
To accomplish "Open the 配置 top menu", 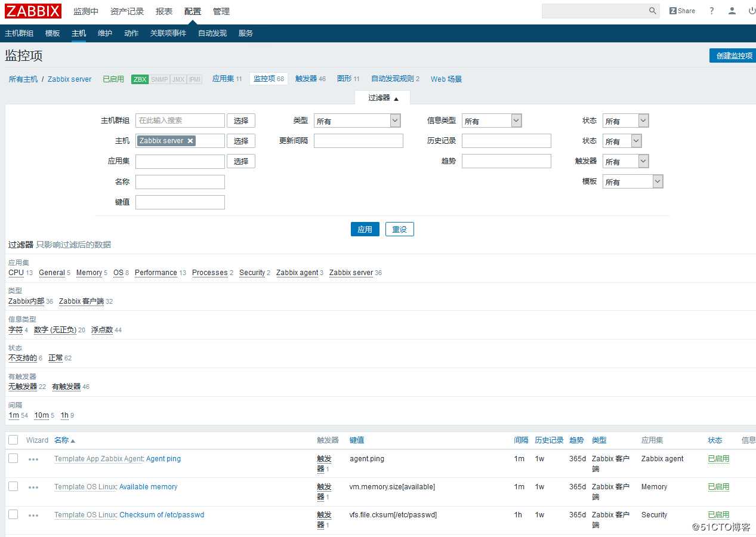I will [x=193, y=11].
